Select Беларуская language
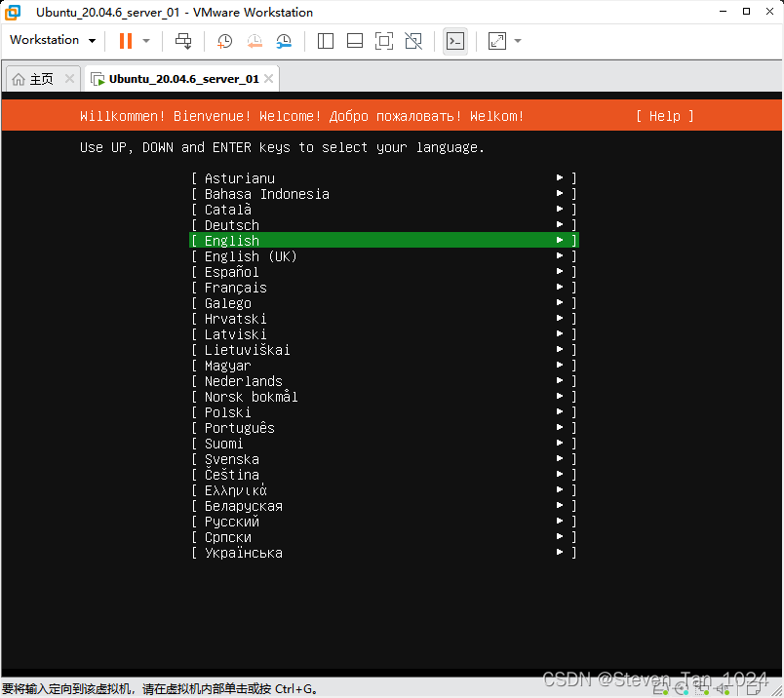The width and height of the screenshot is (784, 698). tap(384, 506)
